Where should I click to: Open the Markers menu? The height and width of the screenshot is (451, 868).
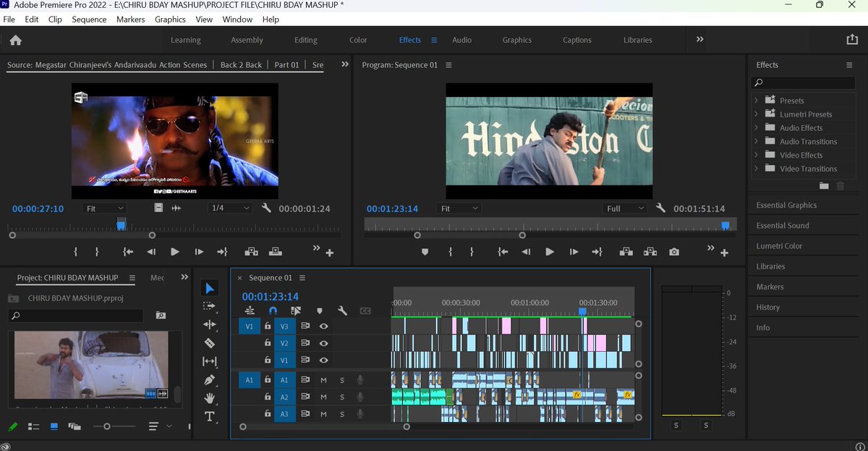[x=130, y=20]
